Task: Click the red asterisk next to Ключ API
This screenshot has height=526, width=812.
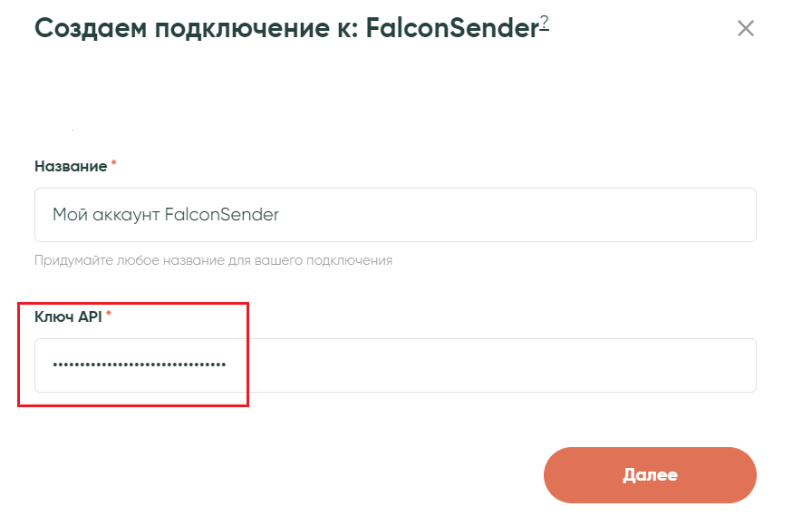Action: coord(109,315)
